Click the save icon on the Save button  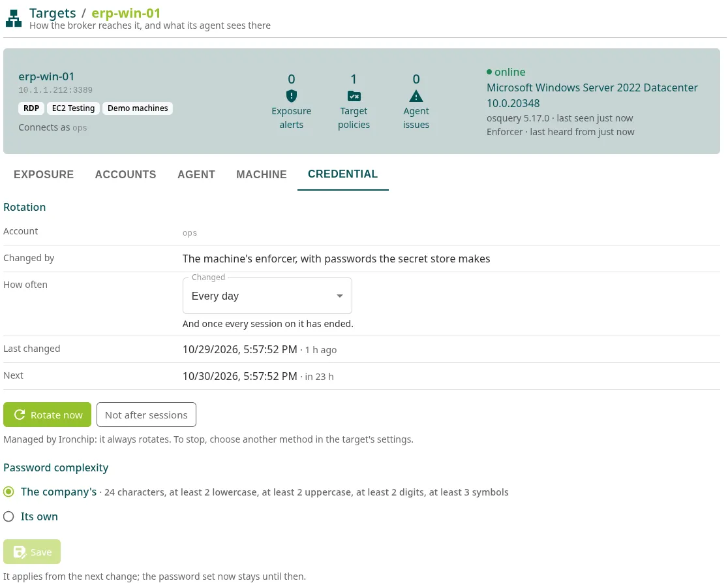20,552
